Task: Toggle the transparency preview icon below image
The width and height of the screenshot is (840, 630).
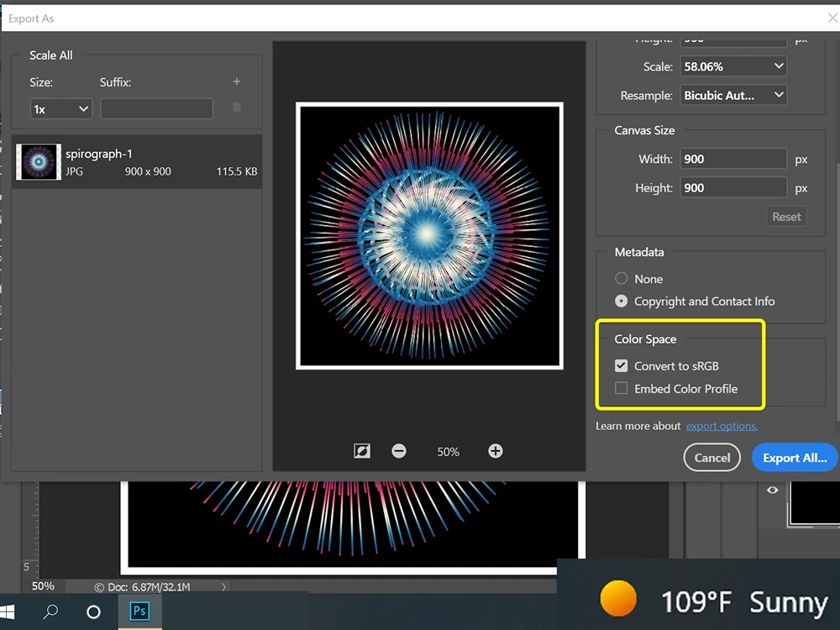Action: 362,451
